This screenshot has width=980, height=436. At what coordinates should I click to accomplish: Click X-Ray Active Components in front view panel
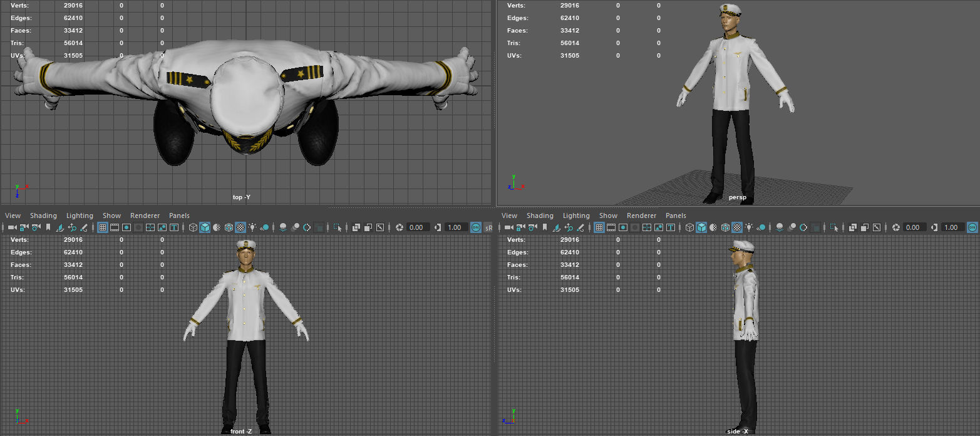pyautogui.click(x=368, y=227)
